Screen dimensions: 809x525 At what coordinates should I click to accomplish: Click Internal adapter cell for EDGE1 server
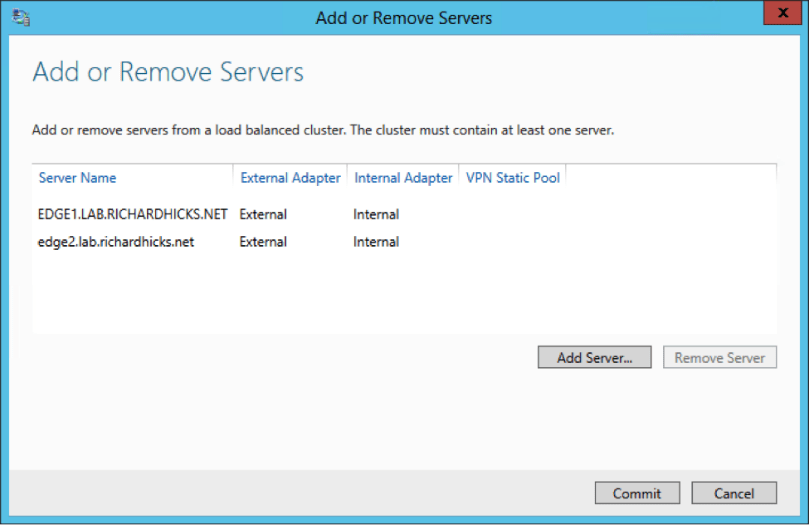coord(376,214)
